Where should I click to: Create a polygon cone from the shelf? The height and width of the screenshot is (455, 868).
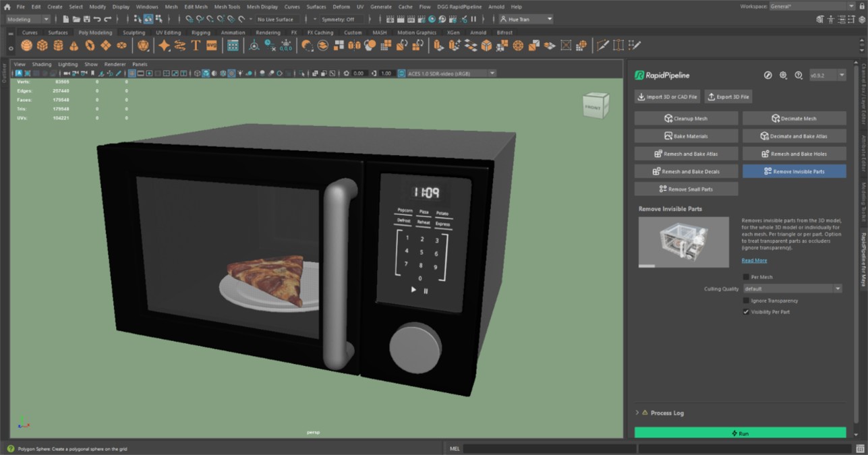click(74, 45)
